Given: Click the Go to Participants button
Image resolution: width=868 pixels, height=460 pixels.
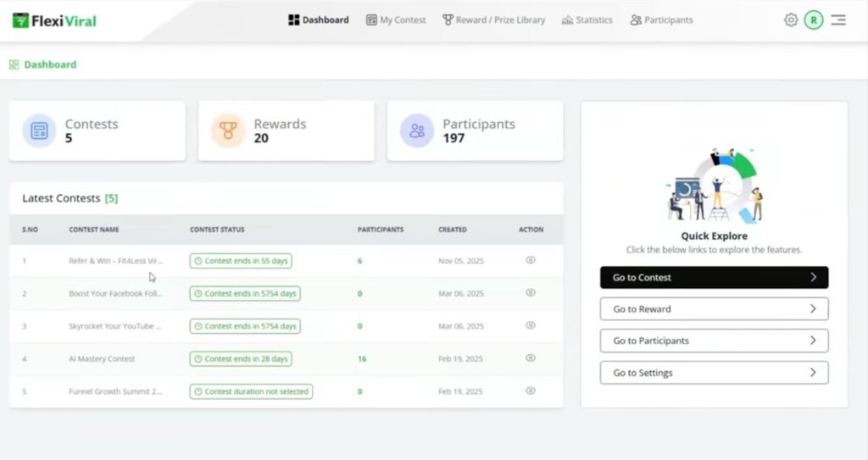Looking at the screenshot, I should tap(714, 341).
